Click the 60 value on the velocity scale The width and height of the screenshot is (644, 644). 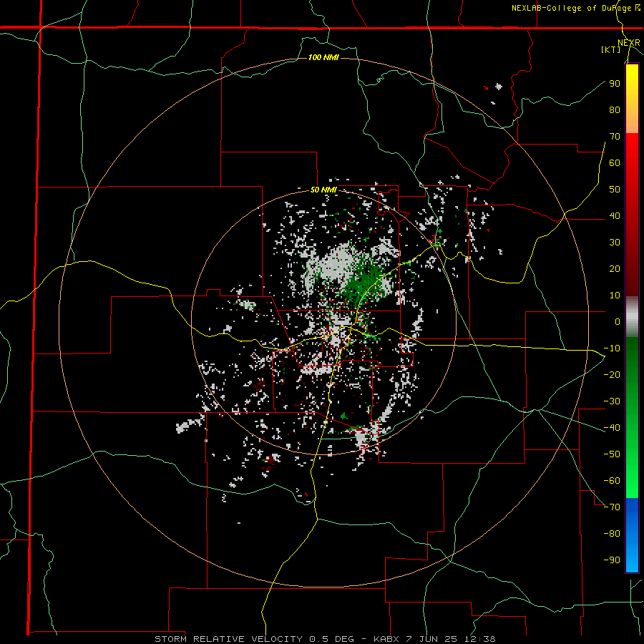click(x=615, y=162)
